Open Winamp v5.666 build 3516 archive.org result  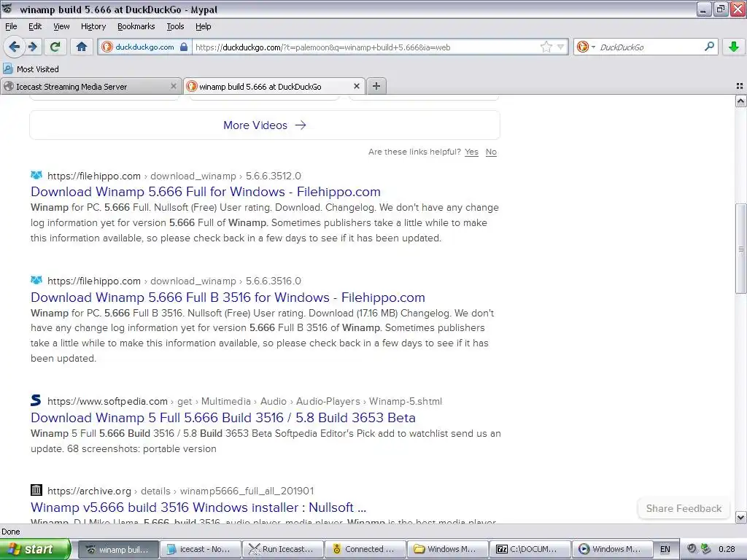click(x=198, y=507)
